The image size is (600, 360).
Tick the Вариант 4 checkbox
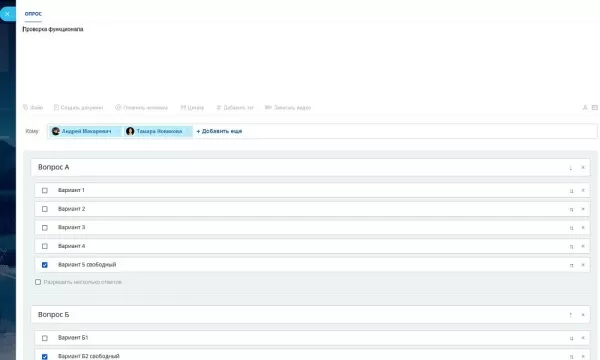[x=45, y=246]
